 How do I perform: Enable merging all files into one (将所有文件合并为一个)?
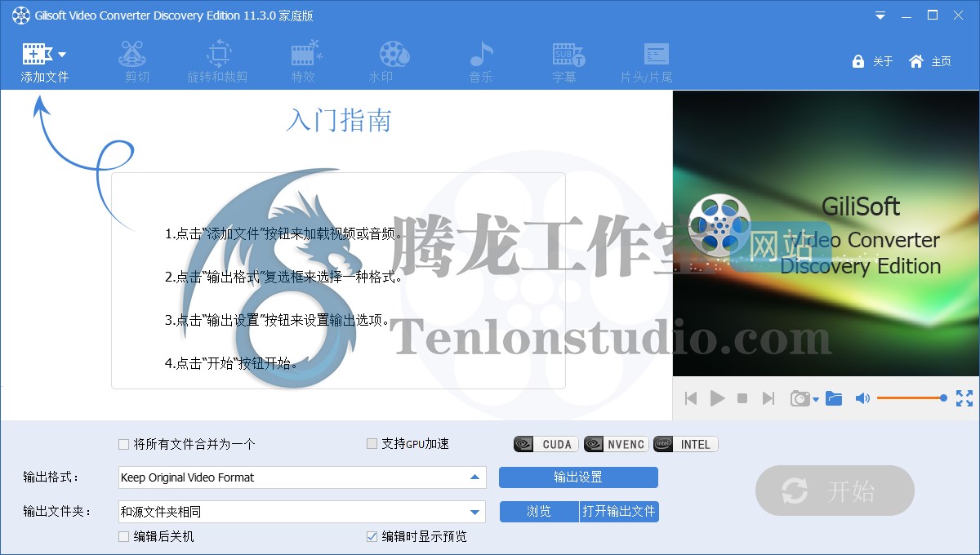tap(124, 444)
